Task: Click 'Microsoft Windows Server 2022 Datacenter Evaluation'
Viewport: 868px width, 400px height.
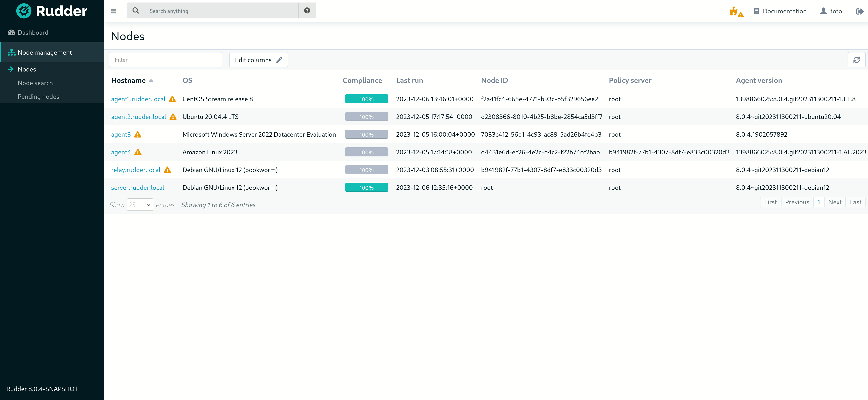Action: tap(259, 135)
